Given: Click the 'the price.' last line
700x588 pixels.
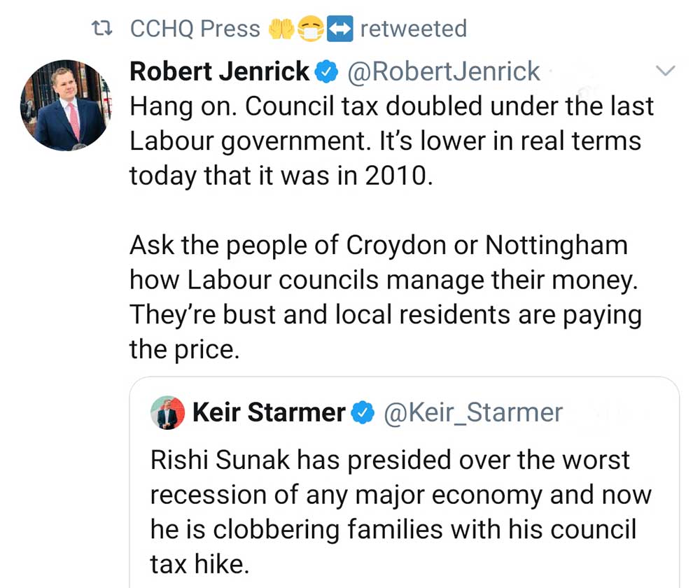Looking at the screenshot, I should pos(185,349).
